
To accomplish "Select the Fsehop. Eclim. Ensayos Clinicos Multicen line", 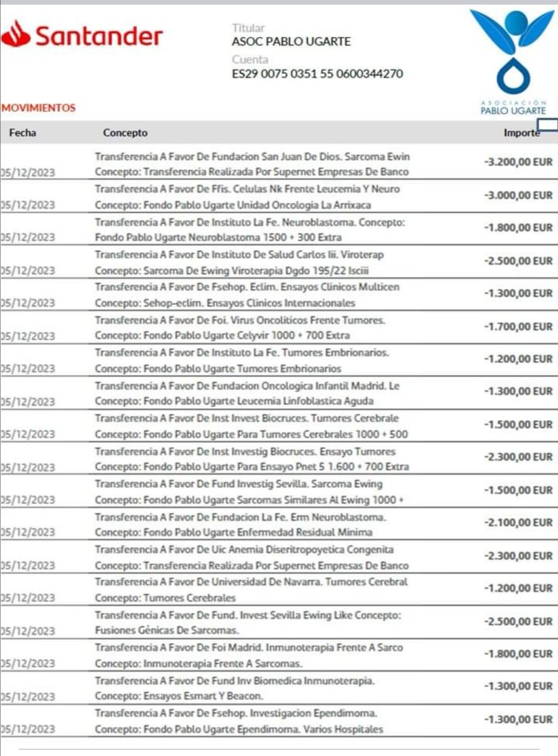I will (247, 287).
